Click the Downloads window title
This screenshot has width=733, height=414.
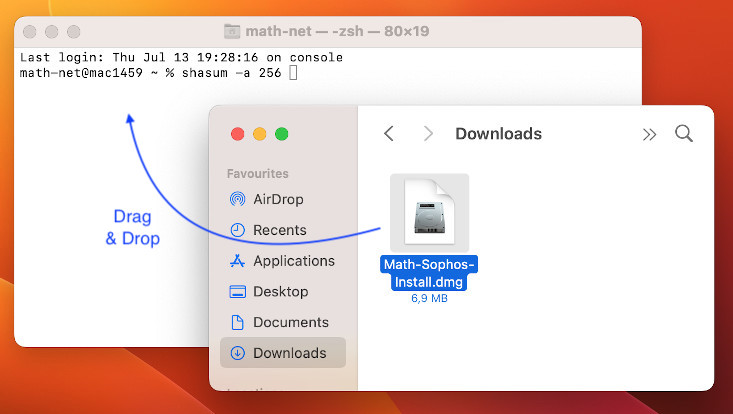(498, 134)
